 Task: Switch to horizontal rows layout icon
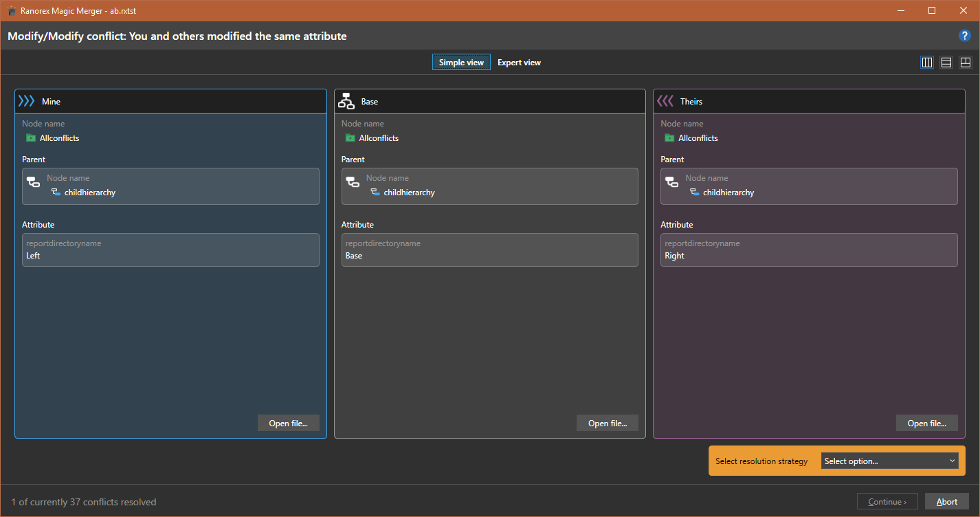coord(946,63)
